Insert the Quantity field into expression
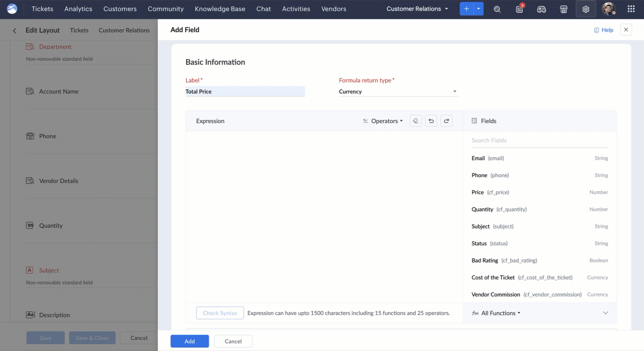644x351 pixels. (482, 209)
